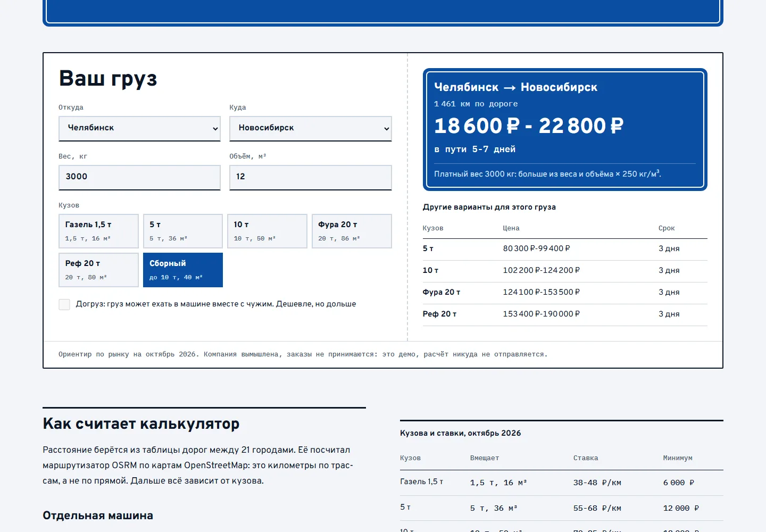
Task: Open the Откуда dropdown showing Челябинск
Action: point(139,128)
